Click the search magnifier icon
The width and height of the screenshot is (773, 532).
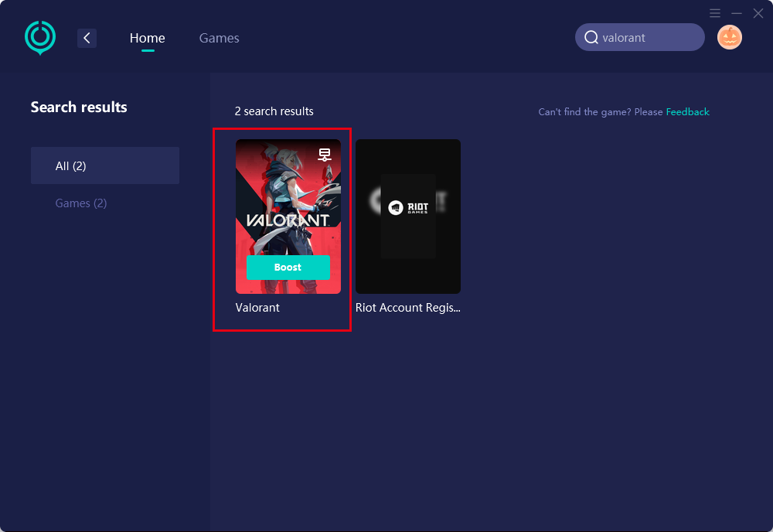pyautogui.click(x=591, y=37)
